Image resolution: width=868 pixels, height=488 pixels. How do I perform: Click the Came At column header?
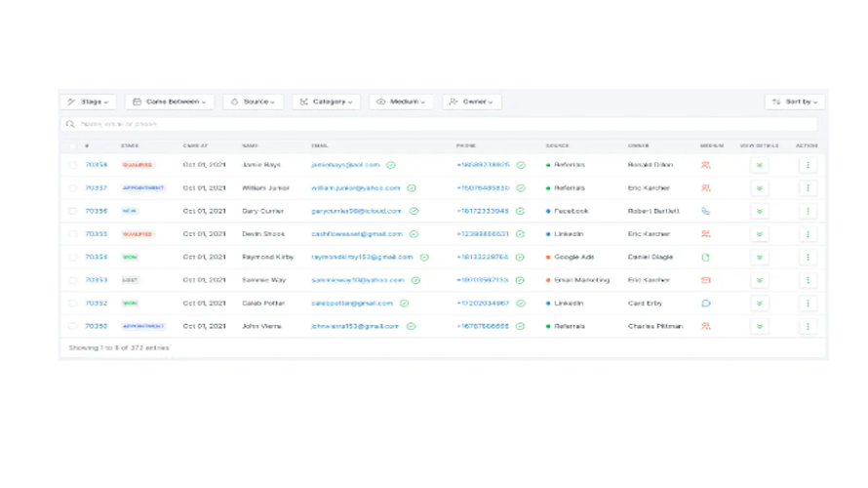195,145
